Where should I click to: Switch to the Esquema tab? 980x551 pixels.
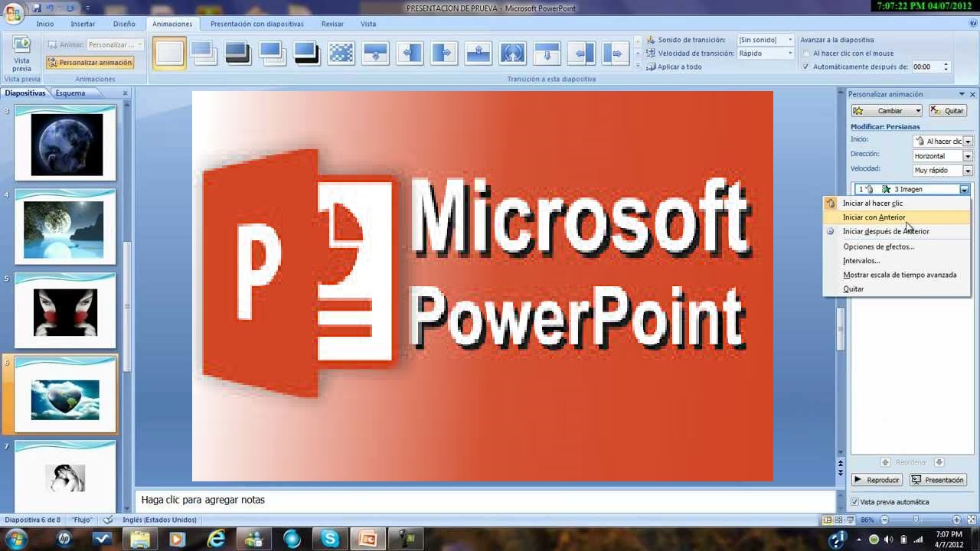click(x=70, y=93)
